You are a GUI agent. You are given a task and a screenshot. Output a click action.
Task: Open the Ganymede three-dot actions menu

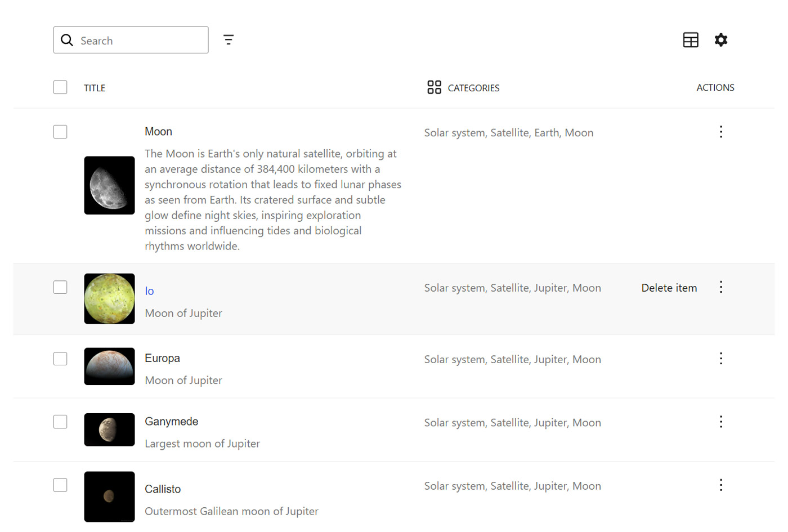point(721,421)
